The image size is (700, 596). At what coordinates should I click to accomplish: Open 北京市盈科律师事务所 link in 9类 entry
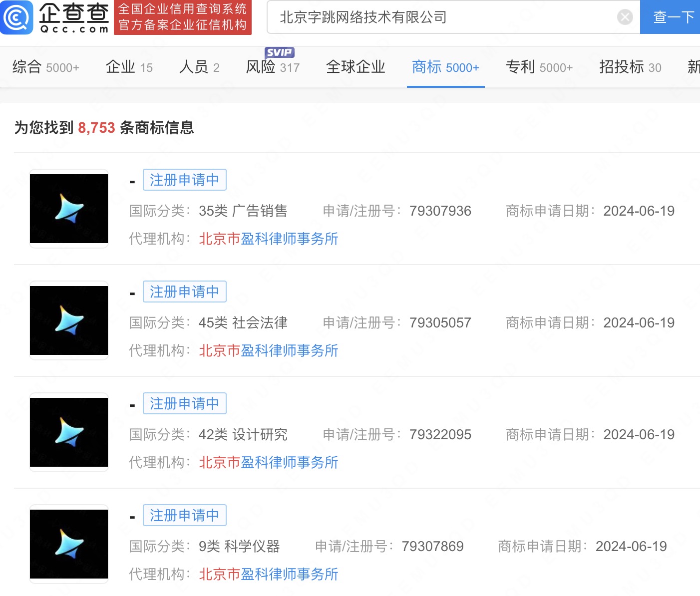coord(269,574)
